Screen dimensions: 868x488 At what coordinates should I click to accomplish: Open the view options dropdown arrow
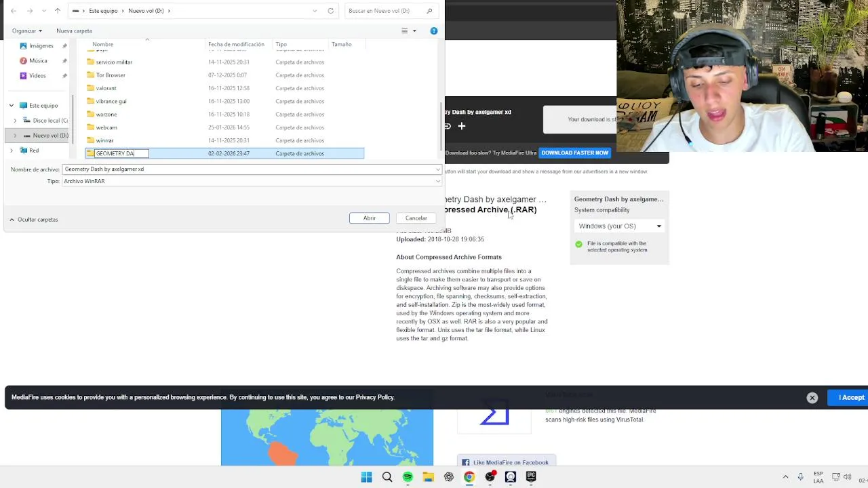coord(414,30)
